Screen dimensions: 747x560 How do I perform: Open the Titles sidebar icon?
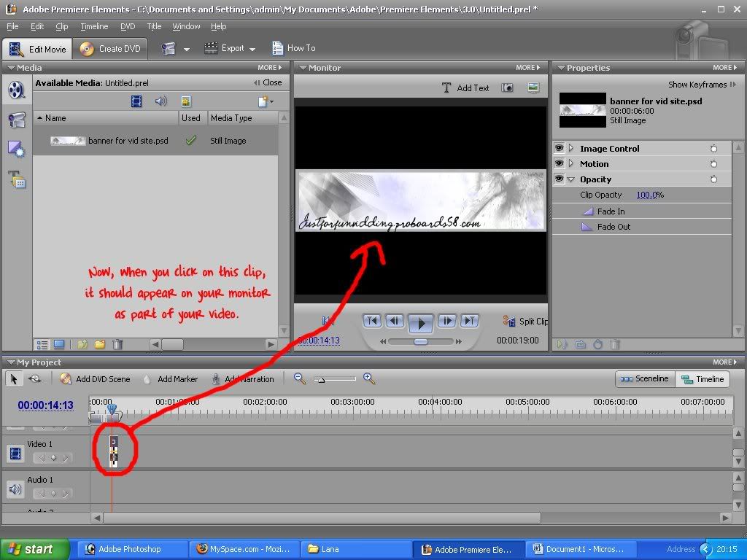point(17,179)
